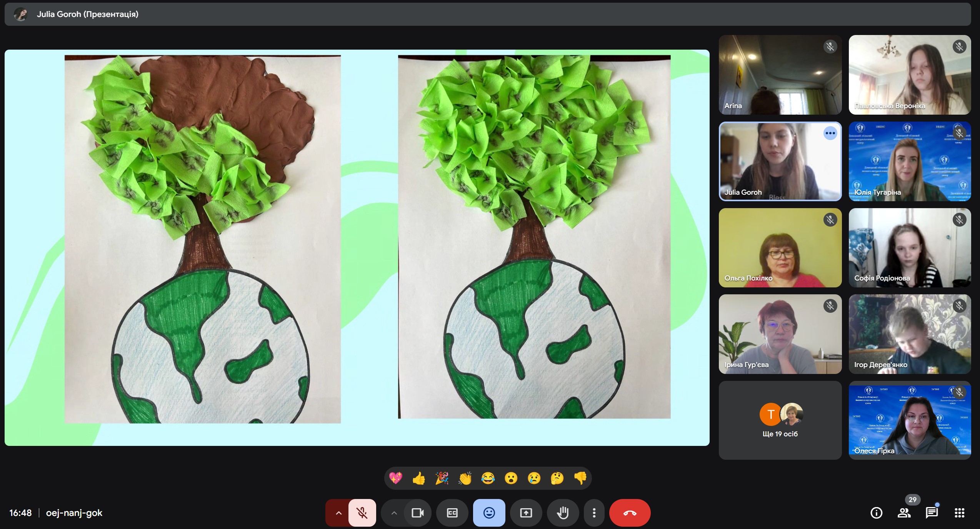Toggle the camera on or off
This screenshot has height=529, width=980.
417,513
